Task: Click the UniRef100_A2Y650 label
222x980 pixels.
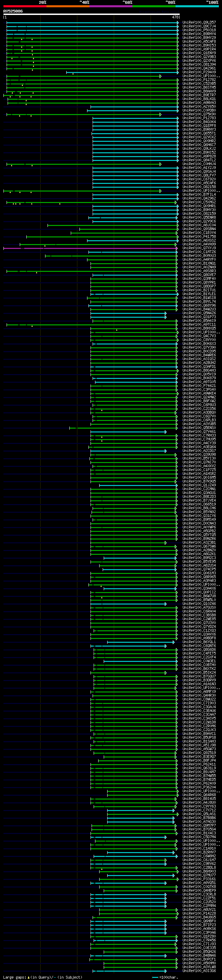Action: pyautogui.click(x=199, y=106)
